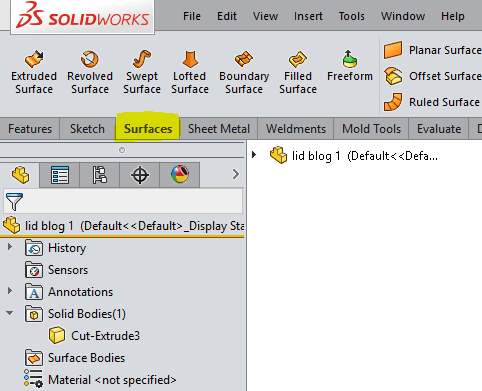Image resolution: width=482 pixels, height=391 pixels.
Task: Expand the History folder
Action: (x=10, y=247)
